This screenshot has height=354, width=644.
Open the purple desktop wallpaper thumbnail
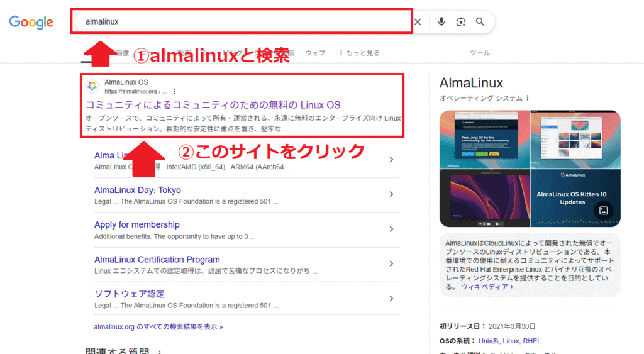tap(485, 198)
